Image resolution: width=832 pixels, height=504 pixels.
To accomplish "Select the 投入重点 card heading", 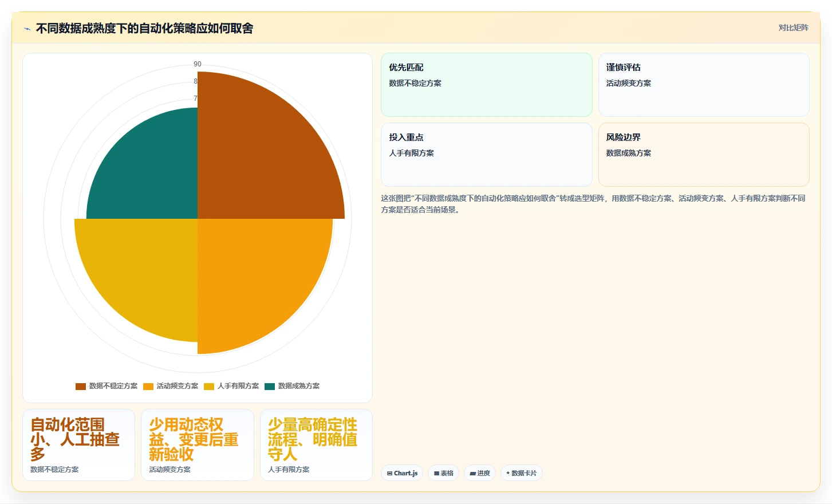I will 406,137.
